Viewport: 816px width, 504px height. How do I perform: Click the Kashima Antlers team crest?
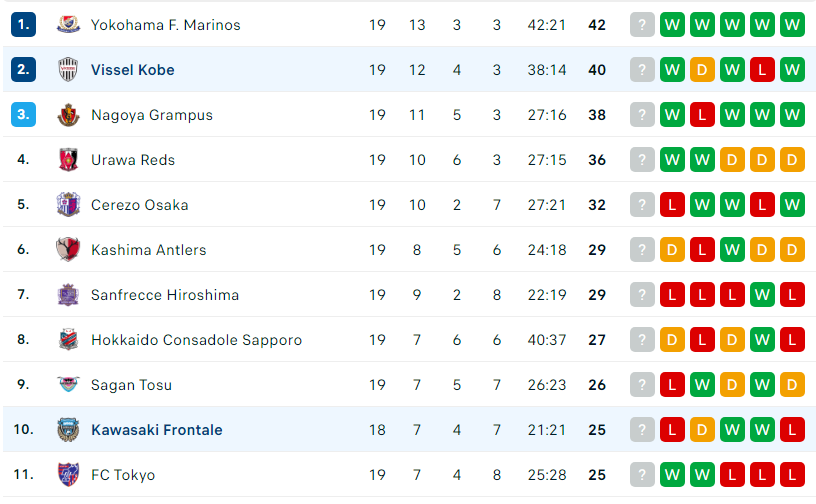68,249
